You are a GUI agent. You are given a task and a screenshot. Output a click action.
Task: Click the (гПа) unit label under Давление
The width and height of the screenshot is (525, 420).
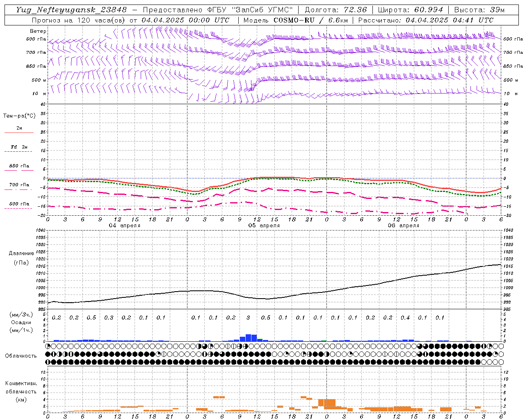[x=21, y=262]
